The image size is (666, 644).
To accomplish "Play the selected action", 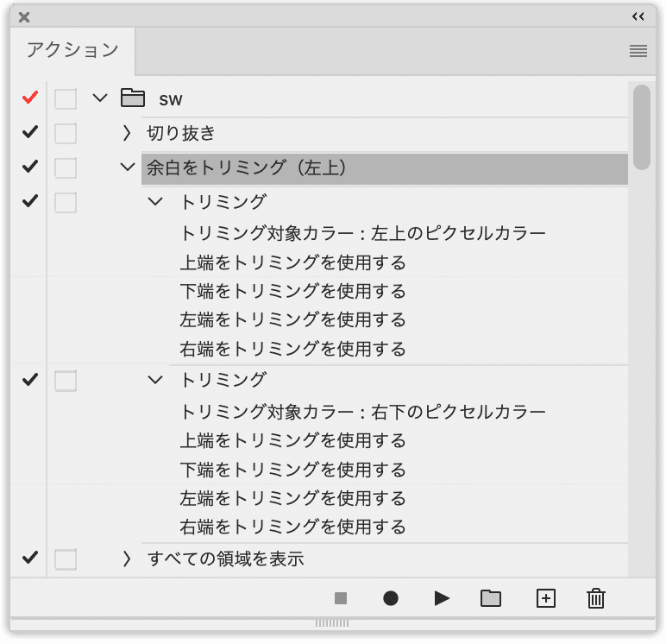I will tap(442, 598).
